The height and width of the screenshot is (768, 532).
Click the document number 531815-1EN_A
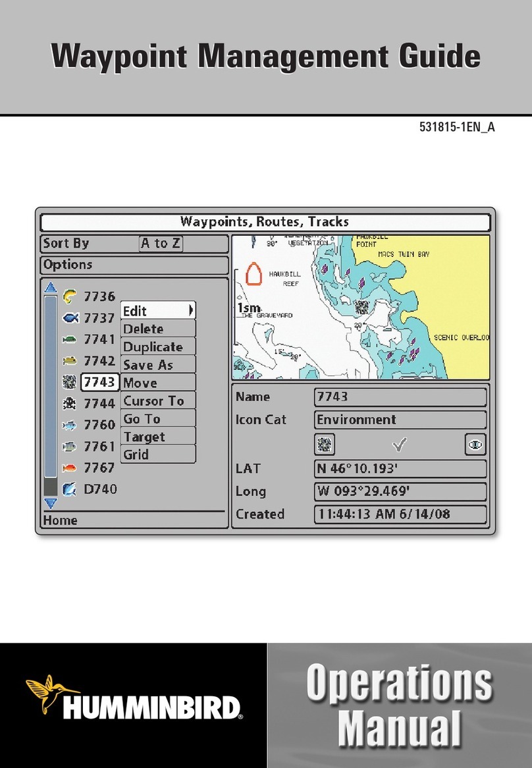click(457, 127)
